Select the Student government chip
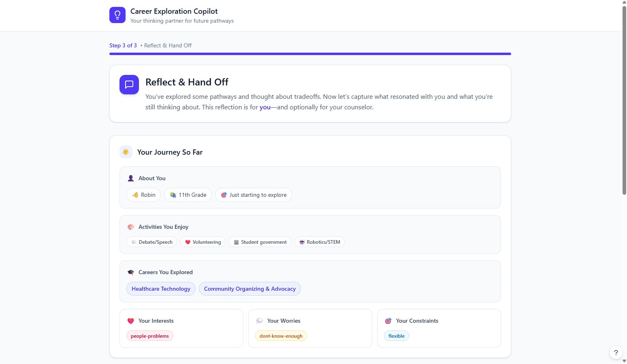The height and width of the screenshot is (364, 627). coord(260,242)
